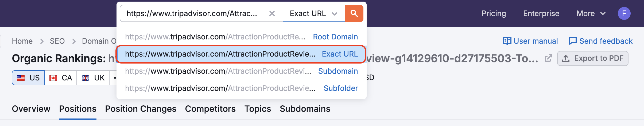Select the Subfolder suggestion
This screenshot has width=644, height=126.
click(241, 88)
